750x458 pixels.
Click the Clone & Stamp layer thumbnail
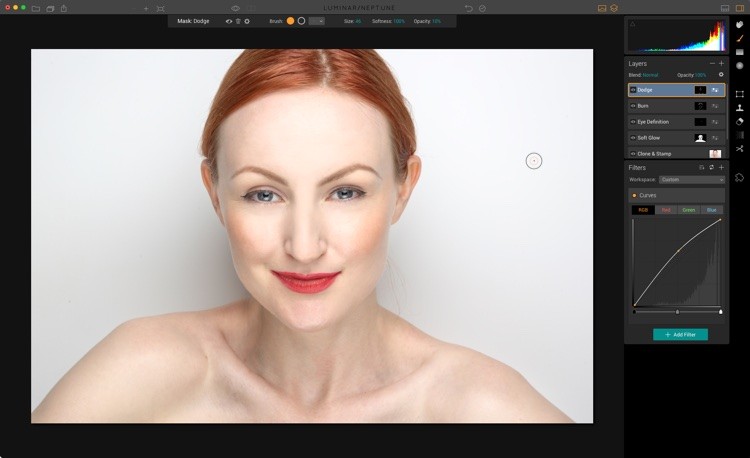coord(715,153)
